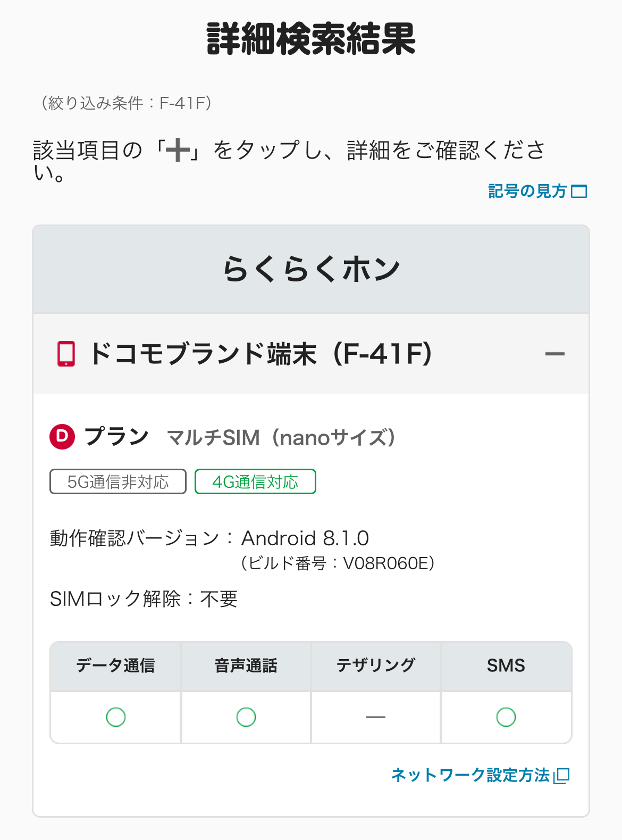
Task: Click the red D plan icon
Action: (x=62, y=437)
